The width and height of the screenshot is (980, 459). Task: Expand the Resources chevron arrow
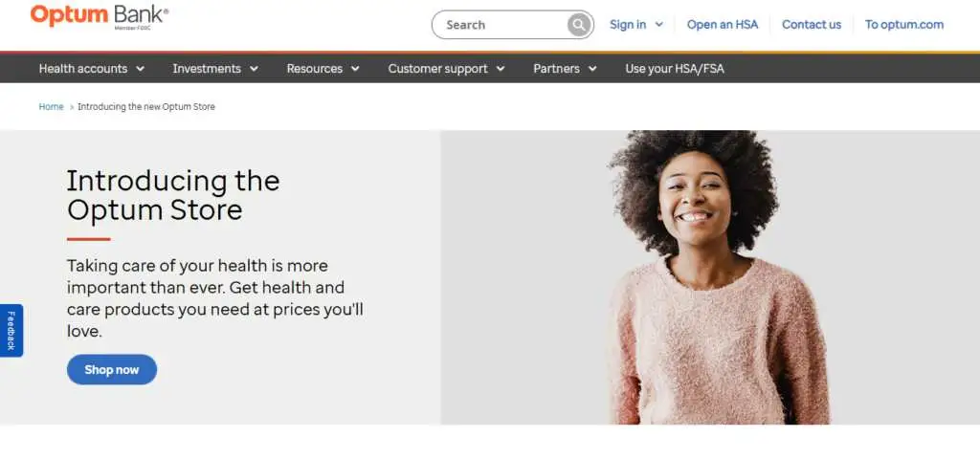[355, 69]
